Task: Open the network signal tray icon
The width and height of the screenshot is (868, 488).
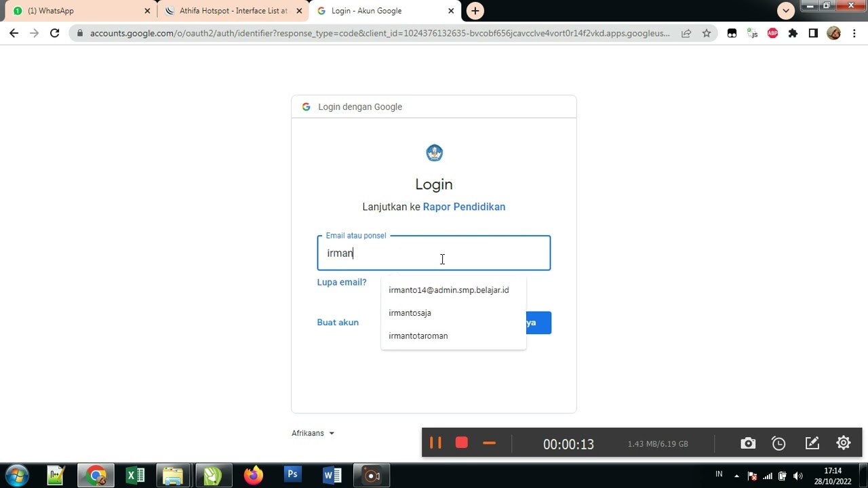Action: pyautogui.click(x=768, y=476)
